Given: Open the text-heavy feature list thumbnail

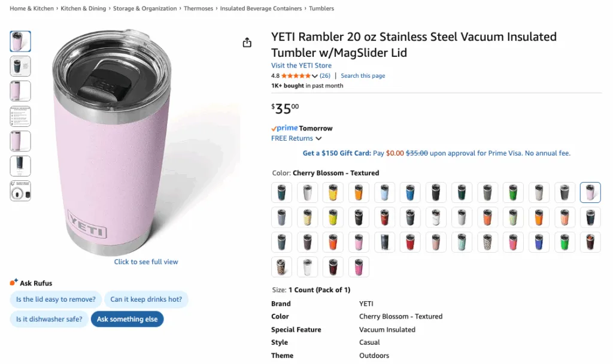Looking at the screenshot, I should [20, 116].
